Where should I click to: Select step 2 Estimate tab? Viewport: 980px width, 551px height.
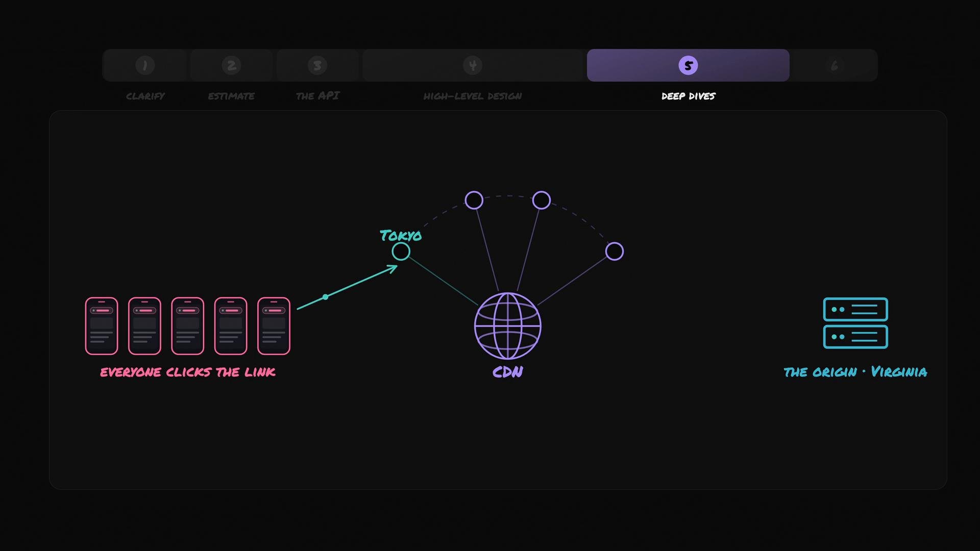pos(231,65)
